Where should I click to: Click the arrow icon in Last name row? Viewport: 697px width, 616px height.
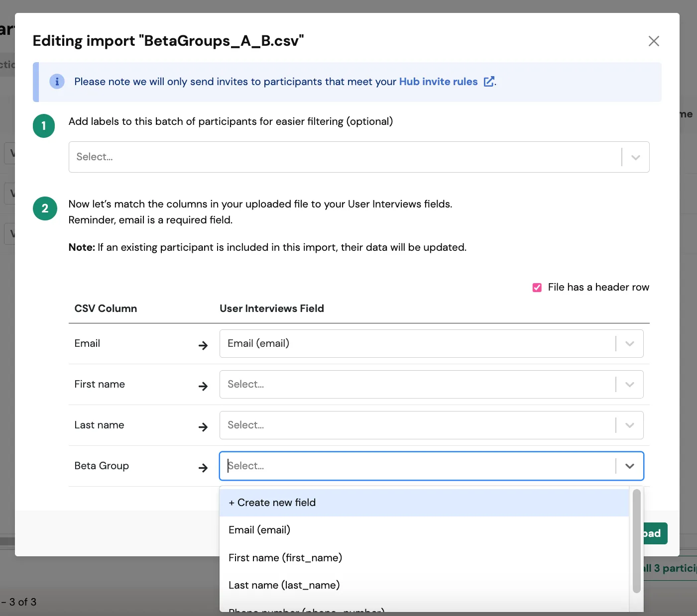point(203,427)
